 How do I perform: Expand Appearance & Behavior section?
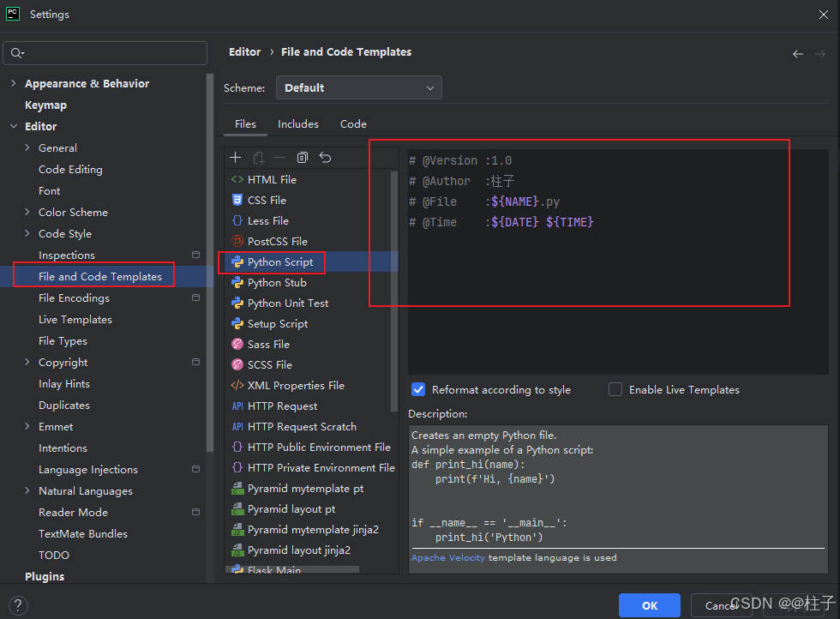click(x=14, y=83)
